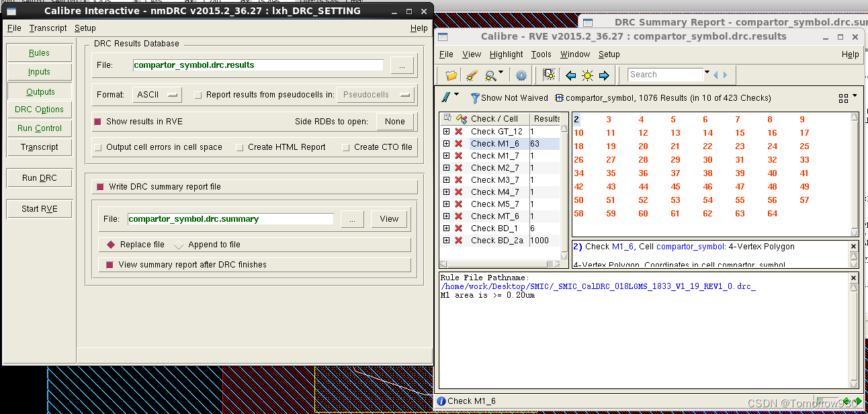Open the results grid layout icon top right
Screen dimensions: 868x414
pos(843,97)
